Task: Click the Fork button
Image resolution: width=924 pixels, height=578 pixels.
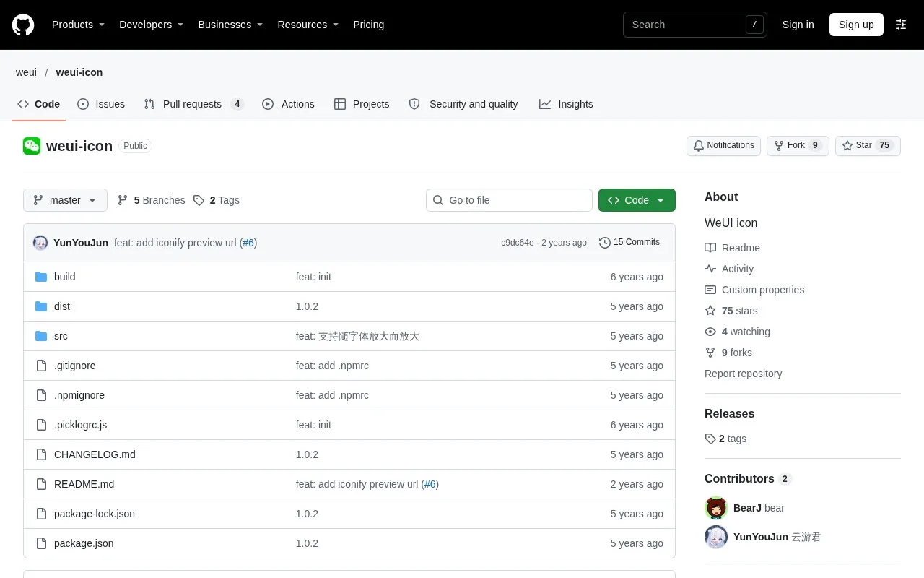Action: 798,146
